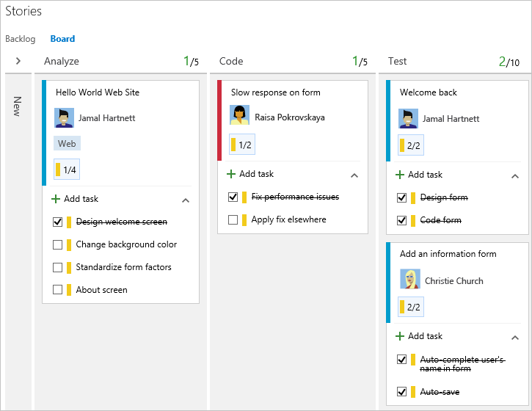Click yellow bar of Auto-save task

(x=413, y=392)
